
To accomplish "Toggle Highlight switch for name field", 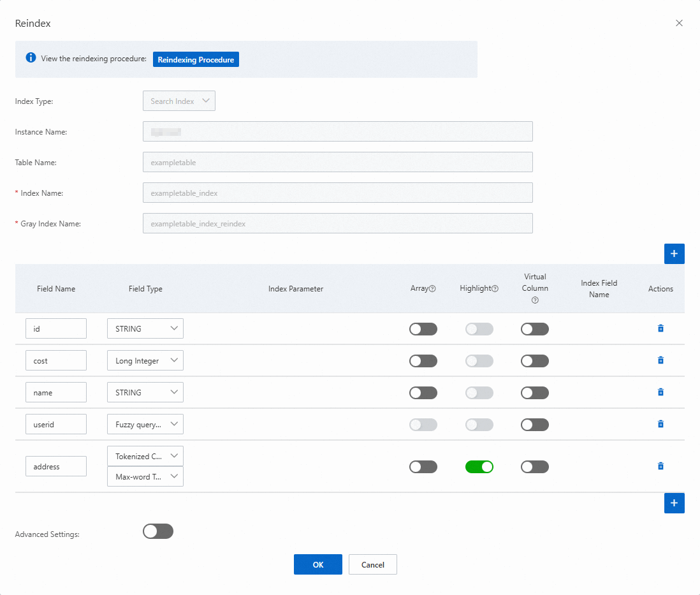I will click(x=479, y=393).
